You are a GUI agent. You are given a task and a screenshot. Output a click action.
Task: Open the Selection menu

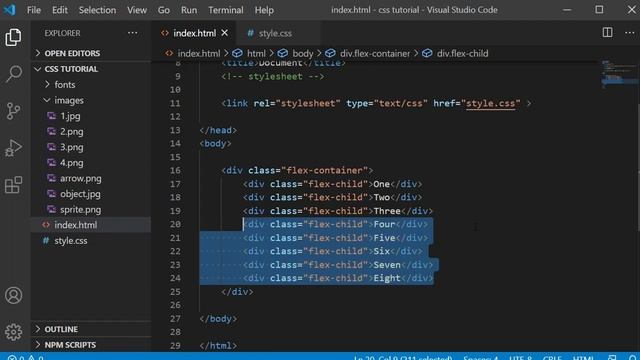click(97, 10)
